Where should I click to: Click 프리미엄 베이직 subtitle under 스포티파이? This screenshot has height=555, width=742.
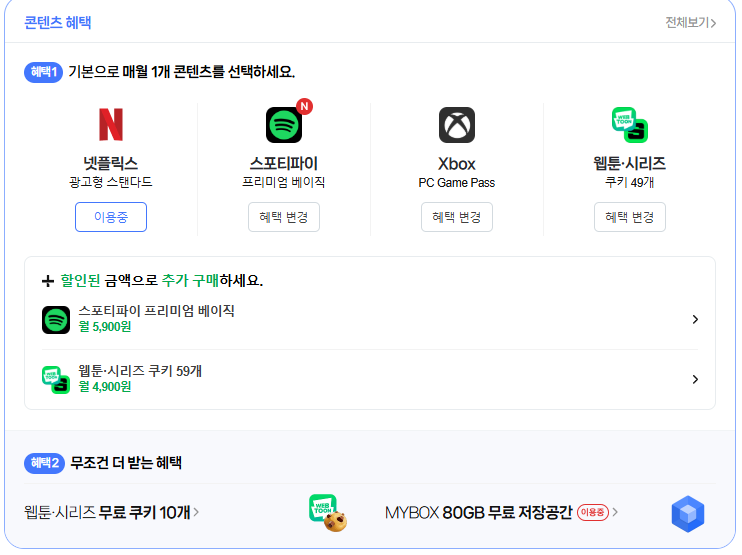(283, 182)
